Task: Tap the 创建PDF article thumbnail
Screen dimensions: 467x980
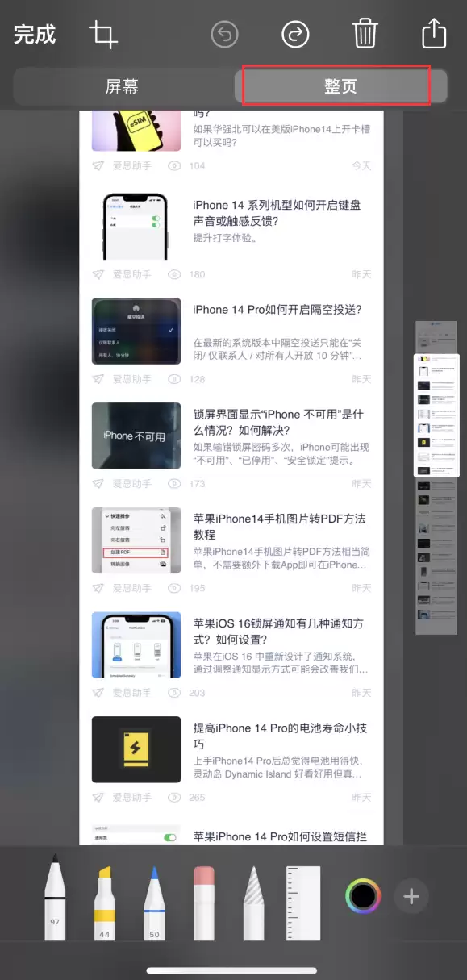Action: pos(136,540)
